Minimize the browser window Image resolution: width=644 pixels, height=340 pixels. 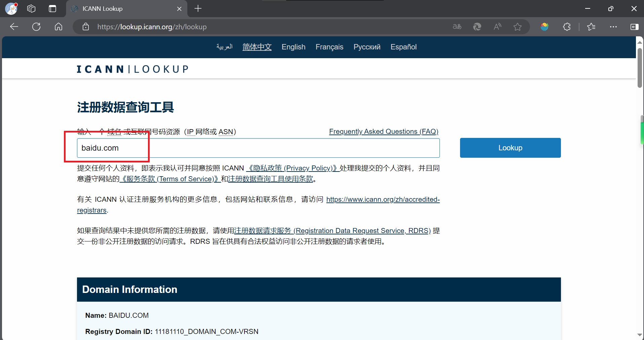pos(588,8)
